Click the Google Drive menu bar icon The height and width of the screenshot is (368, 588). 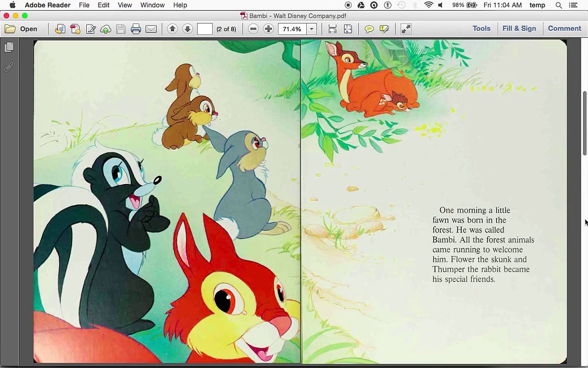(x=361, y=5)
